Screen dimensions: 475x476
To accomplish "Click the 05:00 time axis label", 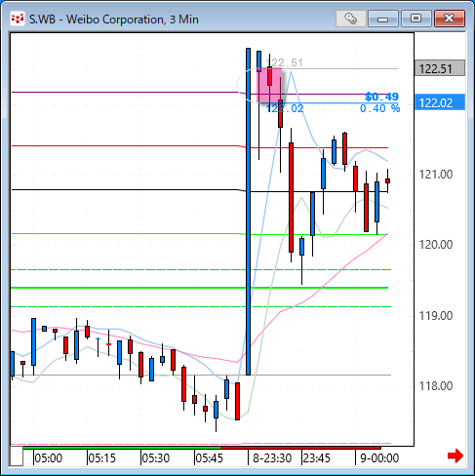I will point(49,458).
